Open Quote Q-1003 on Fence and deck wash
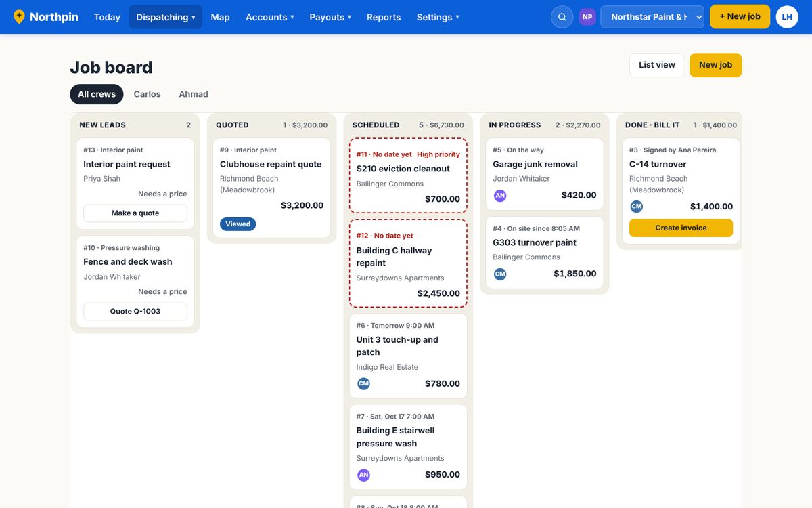Image resolution: width=812 pixels, height=508 pixels. [x=135, y=311]
